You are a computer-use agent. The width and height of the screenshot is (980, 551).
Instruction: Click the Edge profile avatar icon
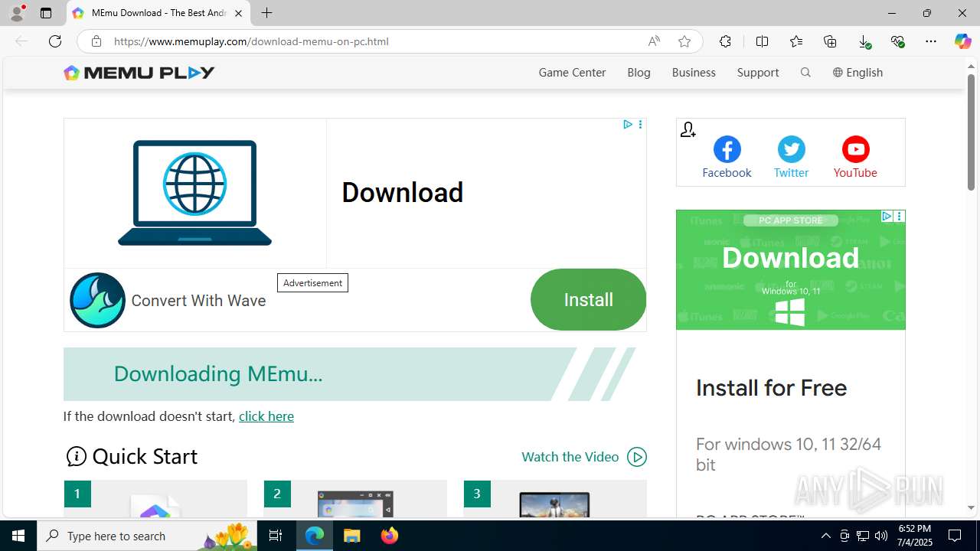coord(17,13)
